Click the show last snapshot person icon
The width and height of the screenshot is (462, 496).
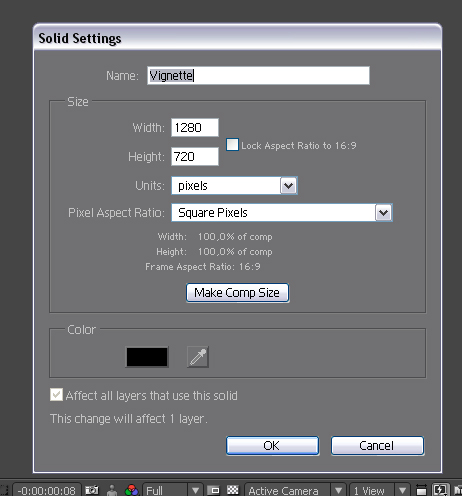(112, 490)
